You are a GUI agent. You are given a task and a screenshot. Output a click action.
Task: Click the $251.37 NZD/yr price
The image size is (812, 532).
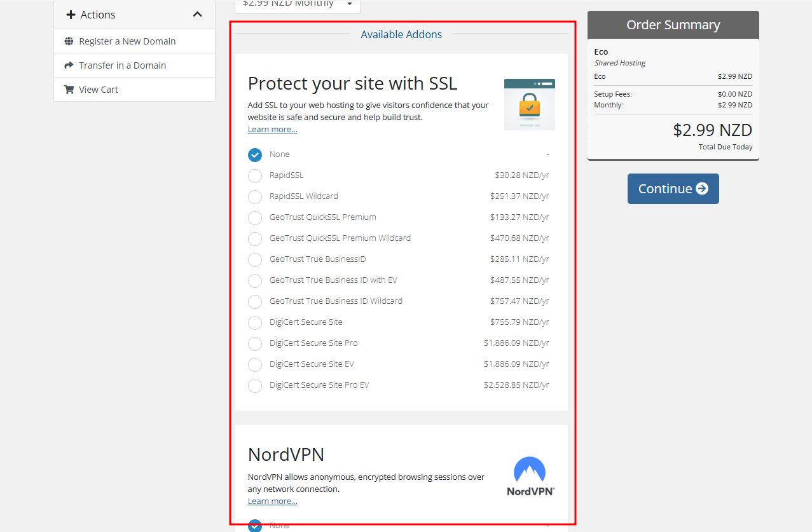click(x=520, y=196)
